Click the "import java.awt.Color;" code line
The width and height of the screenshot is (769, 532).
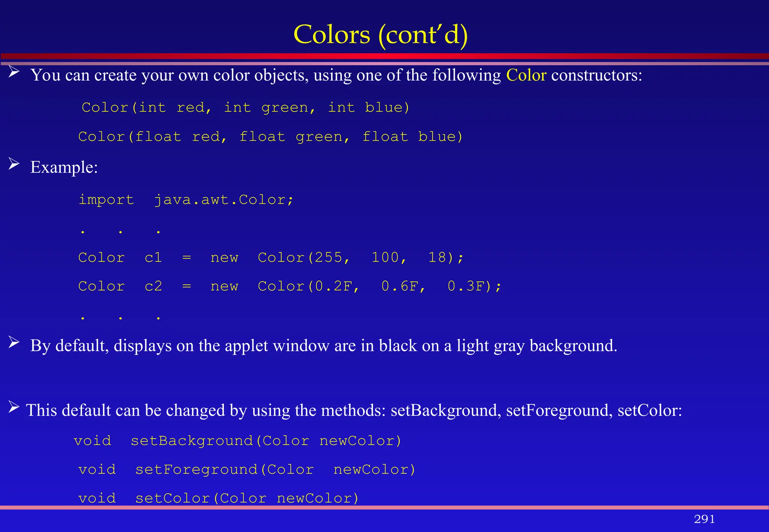(x=186, y=200)
